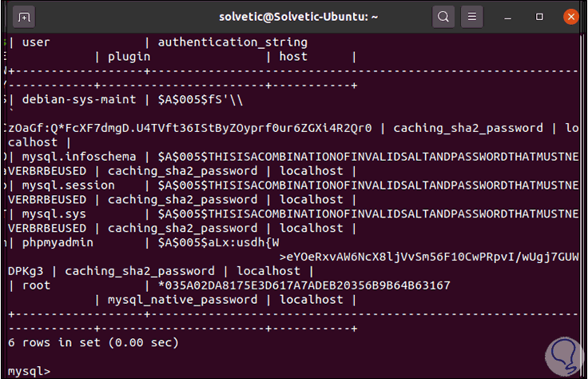Click the root user entry
The height and width of the screenshot is (379, 588).
36,285
